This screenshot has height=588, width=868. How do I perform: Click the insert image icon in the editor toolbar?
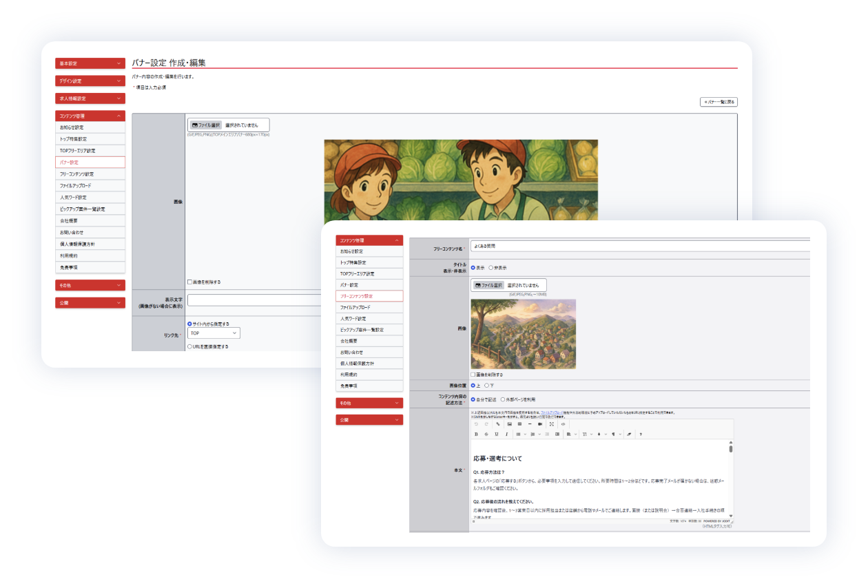(x=509, y=424)
